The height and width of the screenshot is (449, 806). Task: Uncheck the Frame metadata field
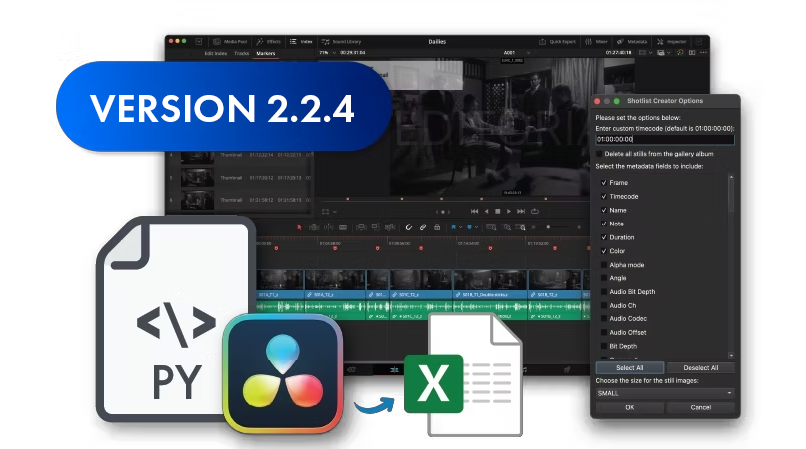point(604,183)
